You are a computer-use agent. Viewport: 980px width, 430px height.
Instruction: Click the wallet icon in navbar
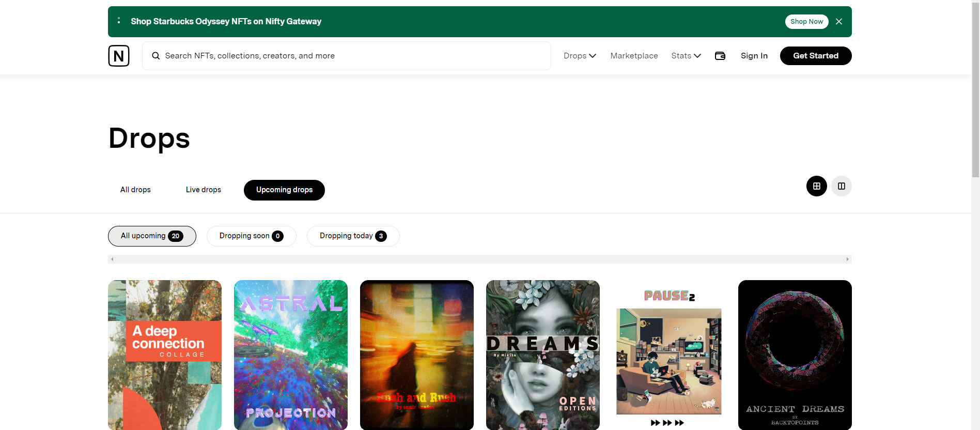[x=720, y=56]
